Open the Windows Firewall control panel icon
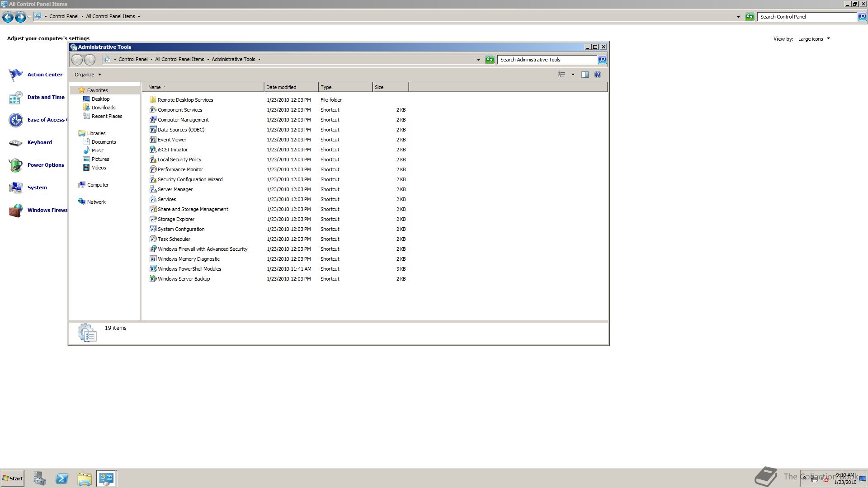 coord(16,210)
